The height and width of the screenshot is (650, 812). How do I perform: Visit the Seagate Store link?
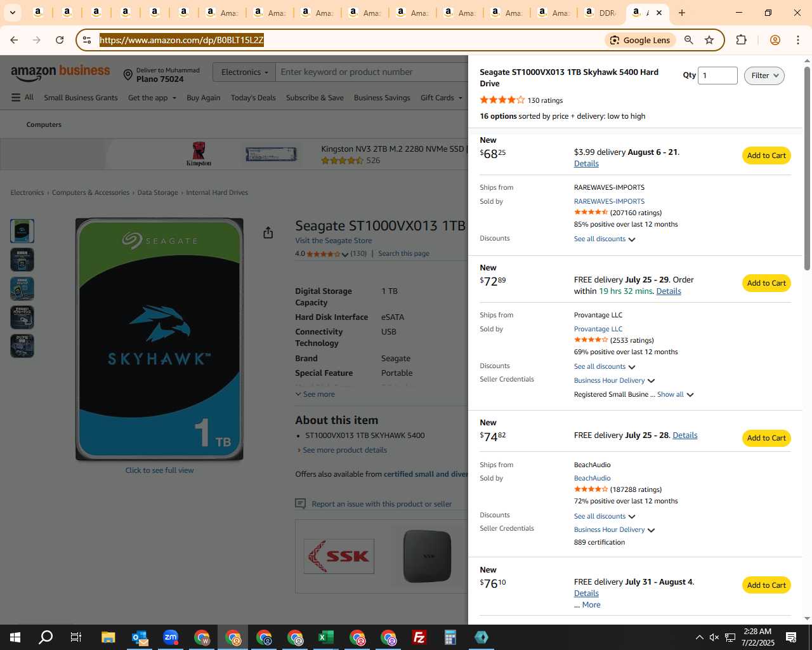334,241
